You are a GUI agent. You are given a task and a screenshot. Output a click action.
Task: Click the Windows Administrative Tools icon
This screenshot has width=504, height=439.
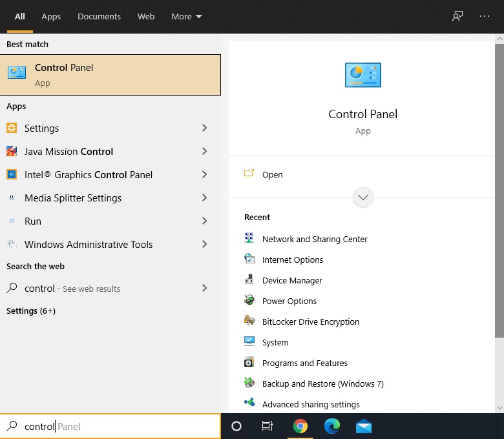(x=12, y=245)
